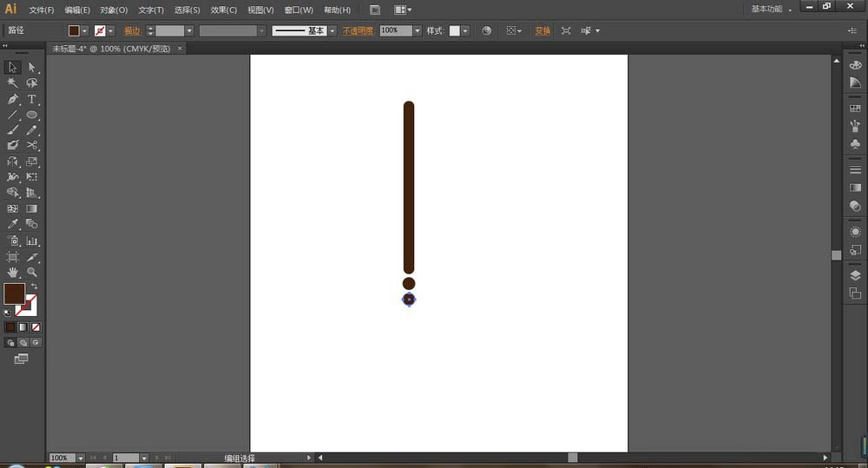The width and height of the screenshot is (868, 468).
Task: Select the Zoom magnifier tool
Action: [32, 272]
